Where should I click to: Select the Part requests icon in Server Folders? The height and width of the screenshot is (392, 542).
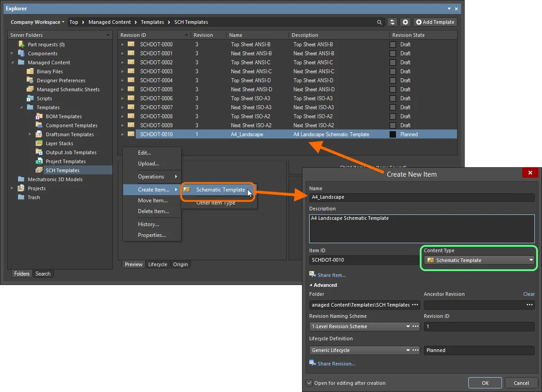tap(21, 45)
